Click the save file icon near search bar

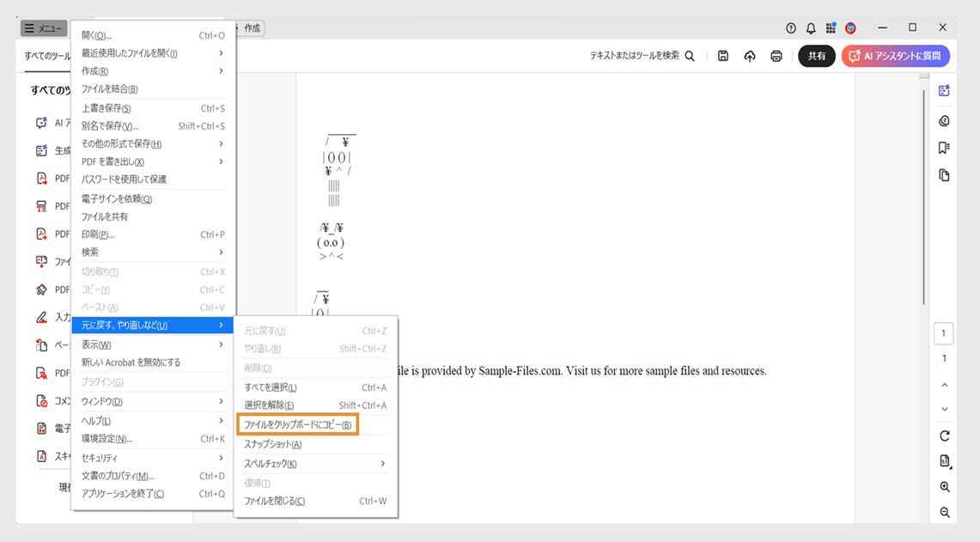(722, 56)
